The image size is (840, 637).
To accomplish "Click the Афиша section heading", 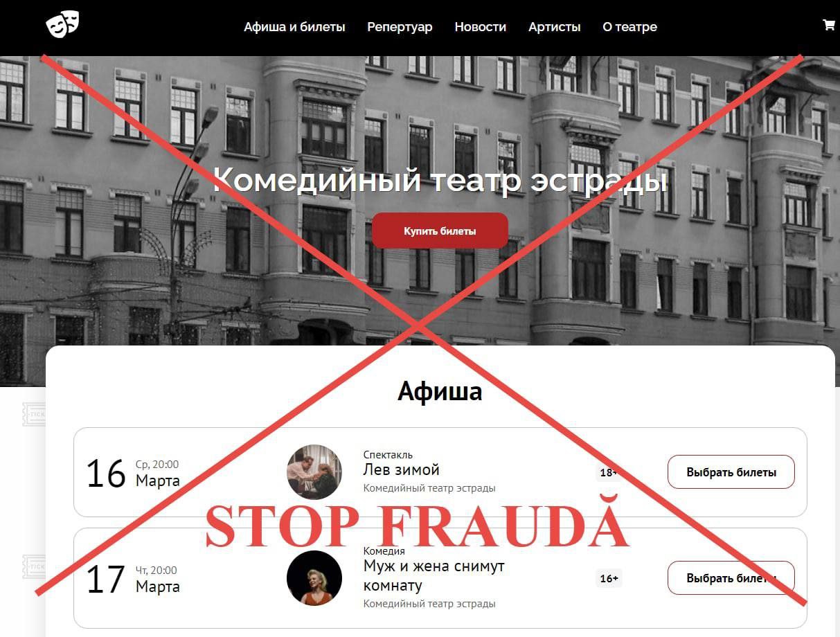I will [440, 391].
